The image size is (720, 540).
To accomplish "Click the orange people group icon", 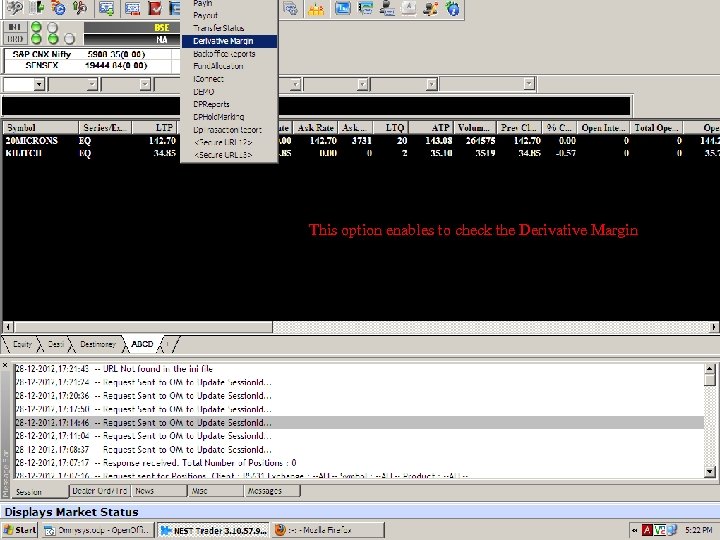I will point(316,8).
